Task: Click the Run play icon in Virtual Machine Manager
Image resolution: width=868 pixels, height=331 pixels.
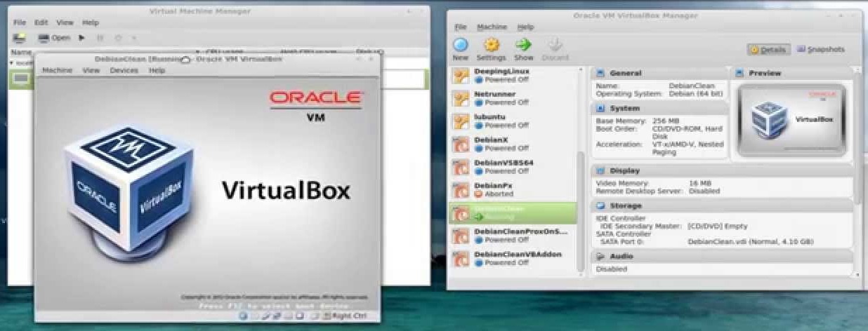Action: [x=82, y=38]
